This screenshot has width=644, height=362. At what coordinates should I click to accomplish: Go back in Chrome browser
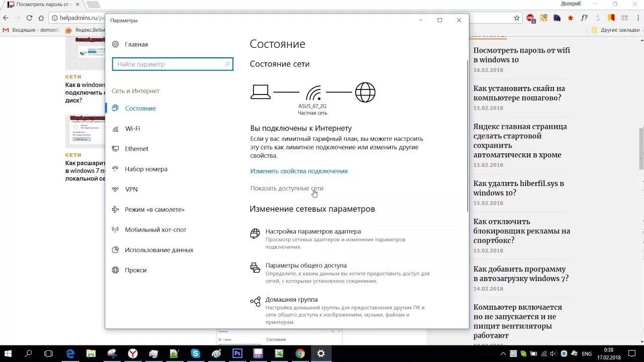[6, 18]
